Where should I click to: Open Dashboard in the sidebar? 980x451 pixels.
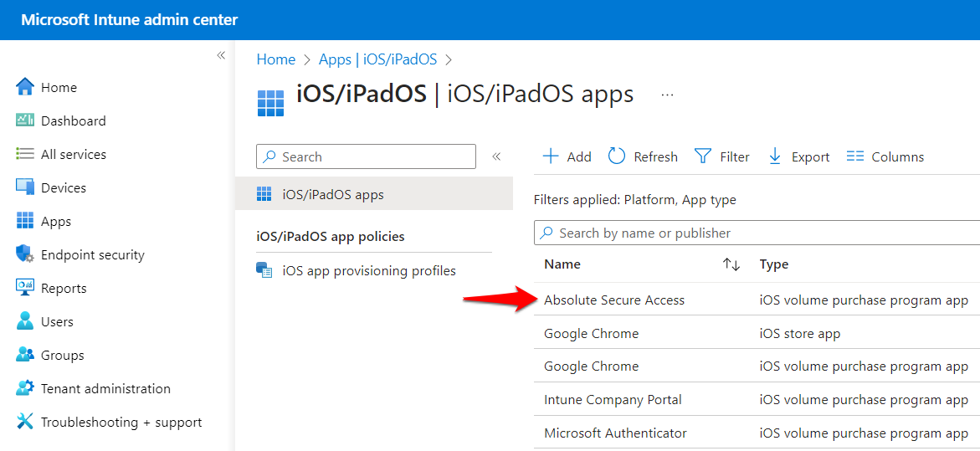(73, 120)
